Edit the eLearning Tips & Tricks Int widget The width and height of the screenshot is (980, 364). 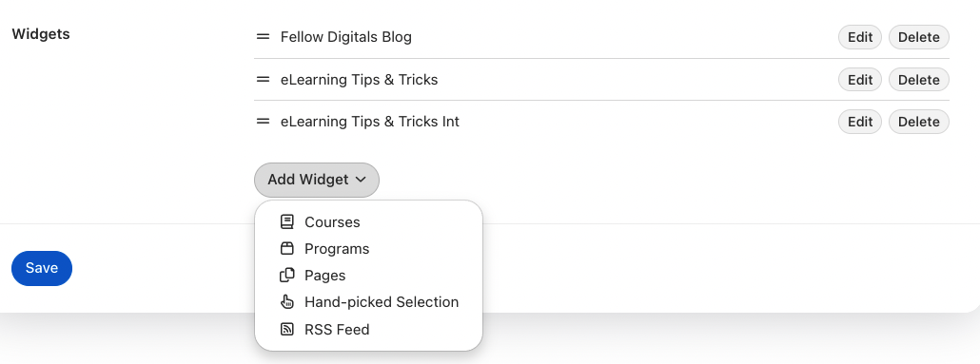click(x=860, y=122)
